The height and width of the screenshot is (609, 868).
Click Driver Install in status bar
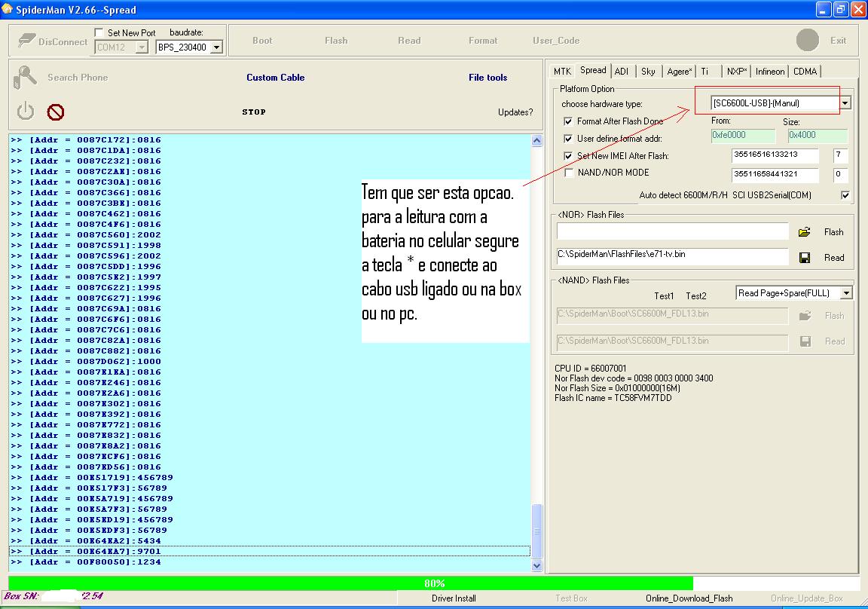coord(454,598)
